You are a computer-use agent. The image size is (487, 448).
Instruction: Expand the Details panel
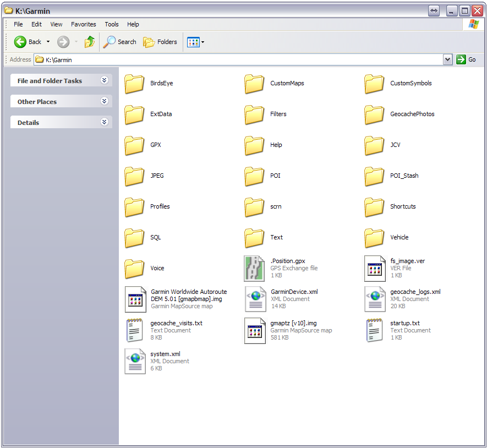(105, 122)
